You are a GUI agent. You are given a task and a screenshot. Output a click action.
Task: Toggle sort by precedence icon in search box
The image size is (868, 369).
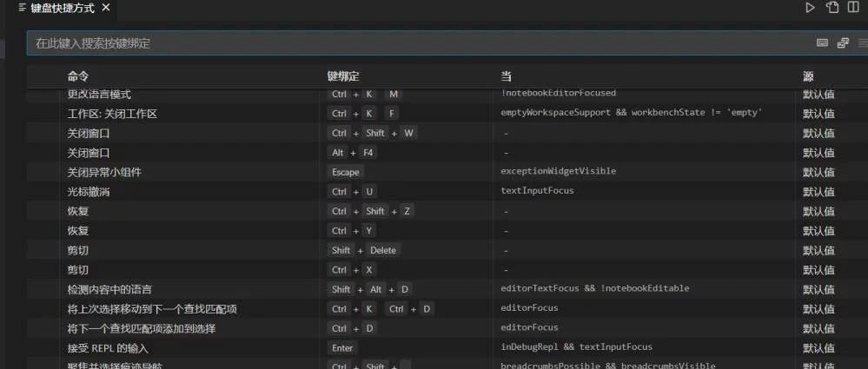point(843,43)
